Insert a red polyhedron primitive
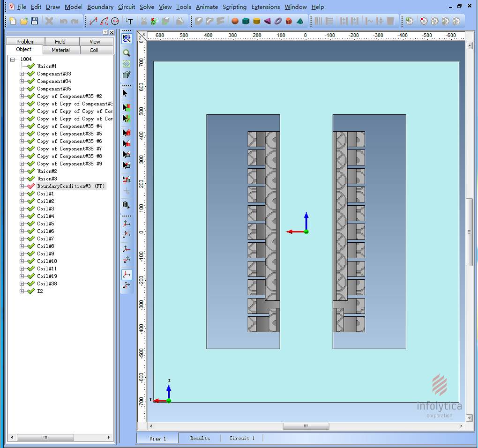Viewport: 478px width, 448px height. (x=289, y=21)
